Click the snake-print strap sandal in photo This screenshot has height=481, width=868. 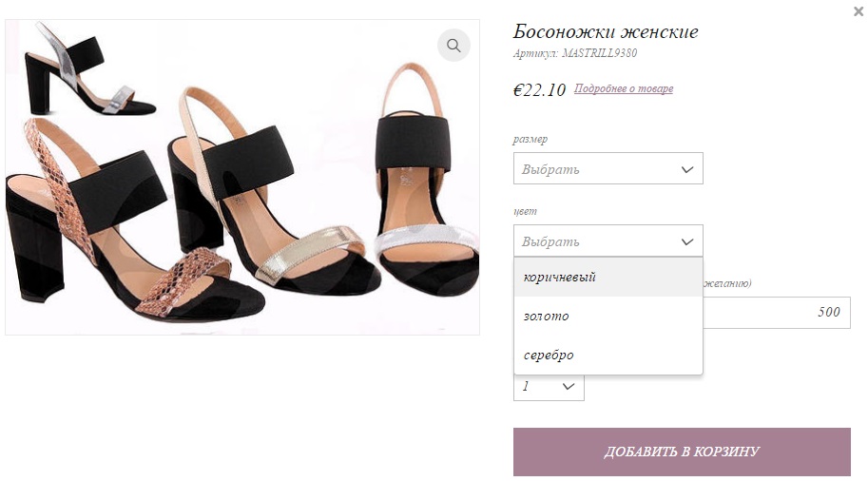105,228
